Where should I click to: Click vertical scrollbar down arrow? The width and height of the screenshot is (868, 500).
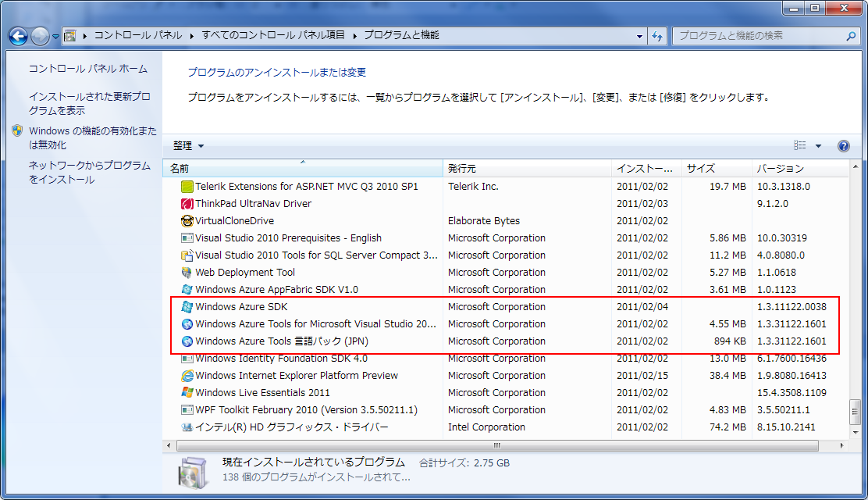856,432
